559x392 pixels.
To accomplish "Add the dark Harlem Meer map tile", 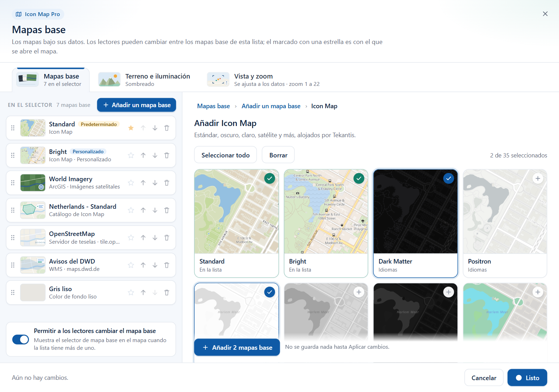I will pos(448,292).
